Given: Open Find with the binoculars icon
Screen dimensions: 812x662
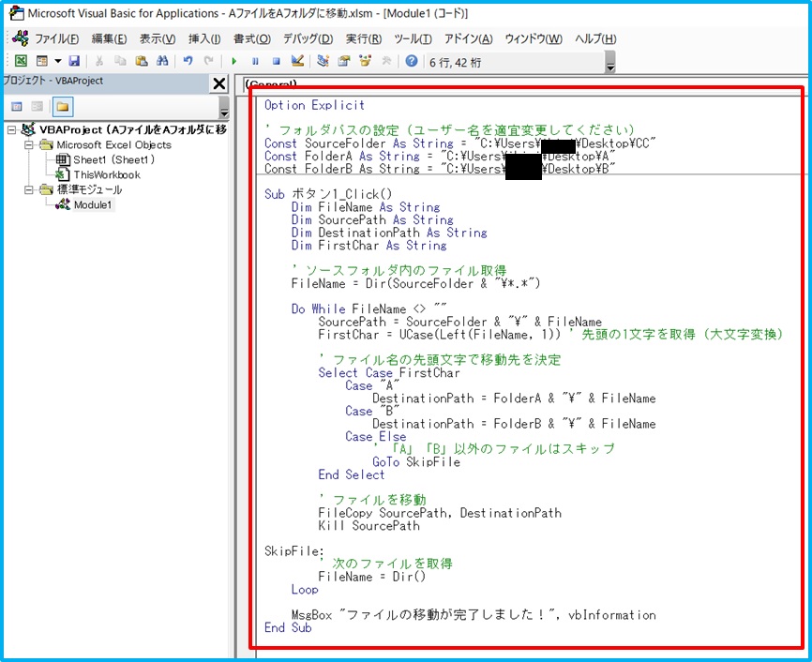Looking at the screenshot, I should [162, 61].
